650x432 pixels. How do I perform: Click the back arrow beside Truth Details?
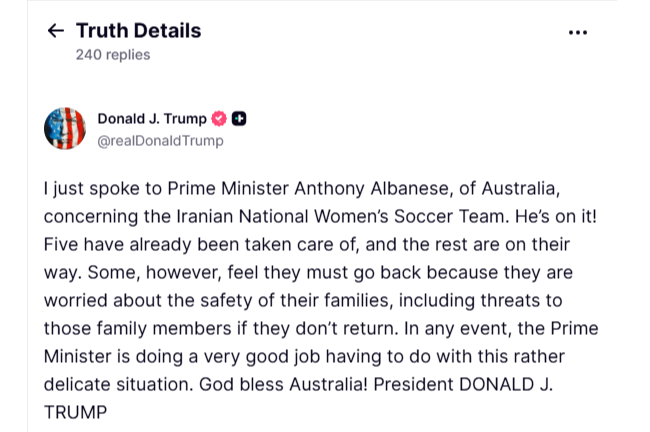point(55,31)
